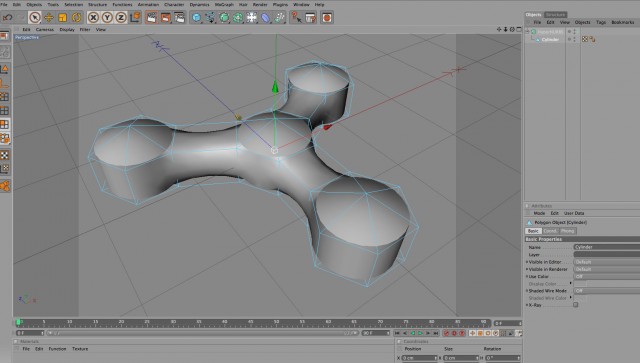This screenshot has width=640, height=363.
Task: Select the Scale tool icon
Action: (x=62, y=18)
